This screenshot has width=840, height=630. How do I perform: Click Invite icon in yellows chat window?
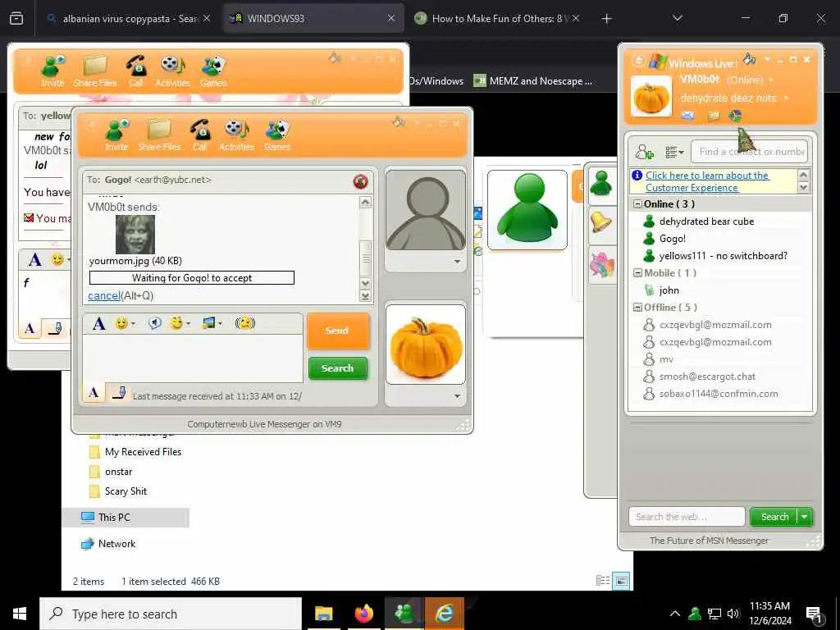pyautogui.click(x=52, y=71)
